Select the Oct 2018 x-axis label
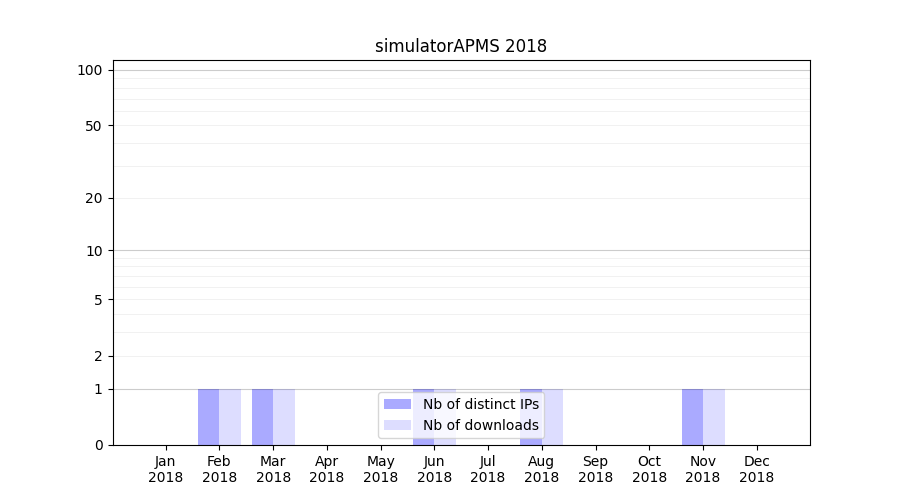This screenshot has width=900, height=500. pyautogui.click(x=649, y=469)
